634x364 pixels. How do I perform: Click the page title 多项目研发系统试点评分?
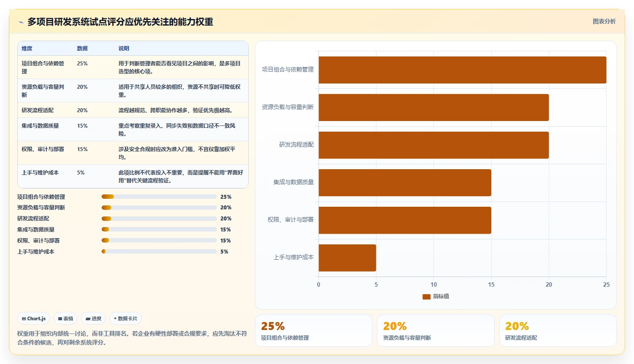pos(120,22)
